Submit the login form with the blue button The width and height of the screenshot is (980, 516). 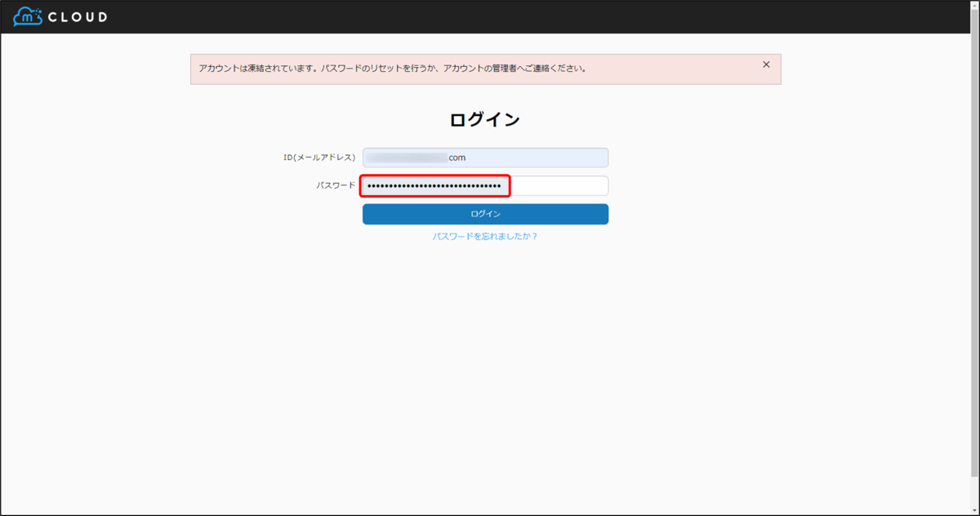(485, 213)
